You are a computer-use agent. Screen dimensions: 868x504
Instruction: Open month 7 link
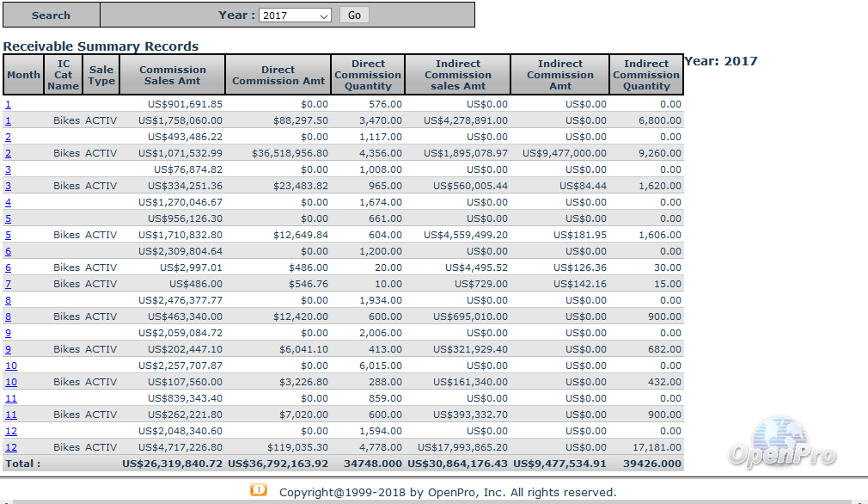pyautogui.click(x=8, y=284)
